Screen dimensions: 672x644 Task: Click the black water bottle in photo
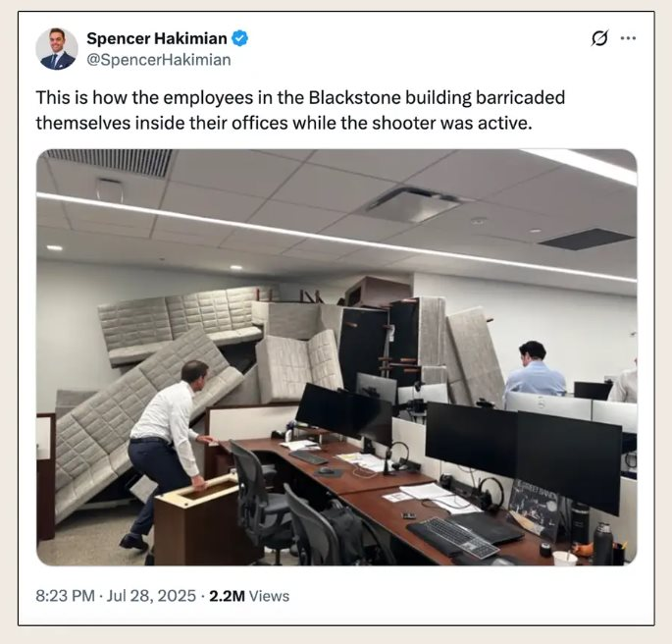602,544
